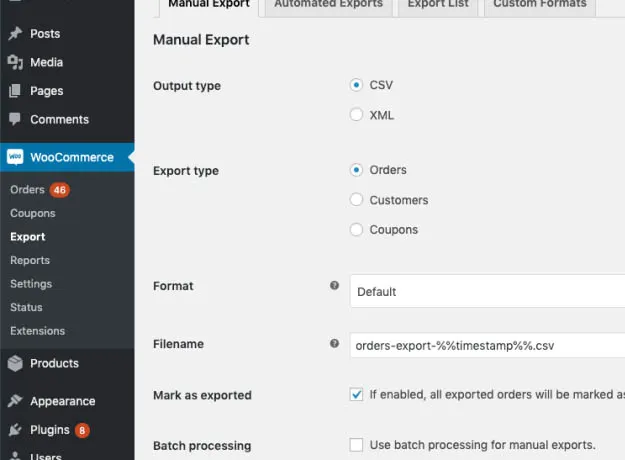Go to WooCommerce Orders submenu
This screenshot has width=625, height=460.
pyautogui.click(x=28, y=190)
